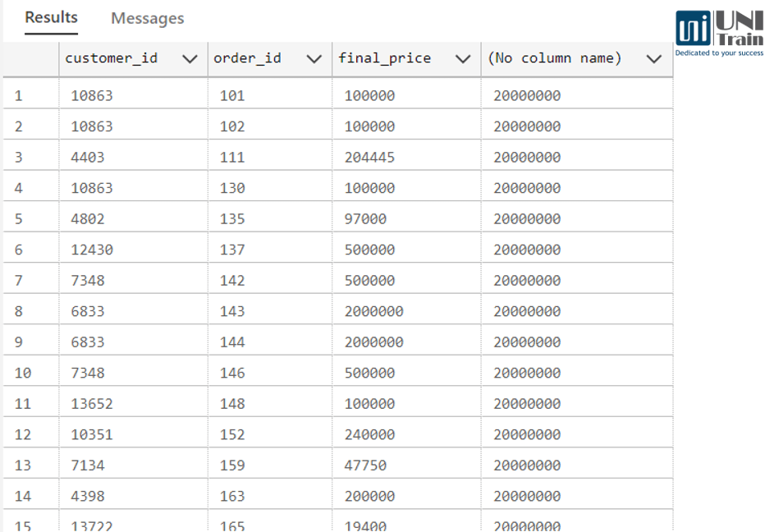Image resolution: width=774 pixels, height=532 pixels.
Task: Click the final_price column header
Action: coord(407,59)
